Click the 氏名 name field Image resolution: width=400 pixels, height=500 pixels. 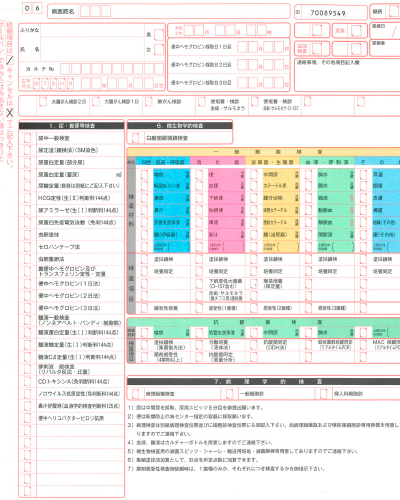click(93, 49)
